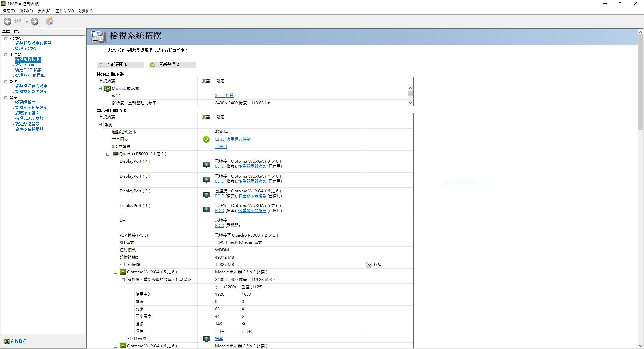Click the EDID 來源 monitor status icon
The image size is (644, 349).
206,339
